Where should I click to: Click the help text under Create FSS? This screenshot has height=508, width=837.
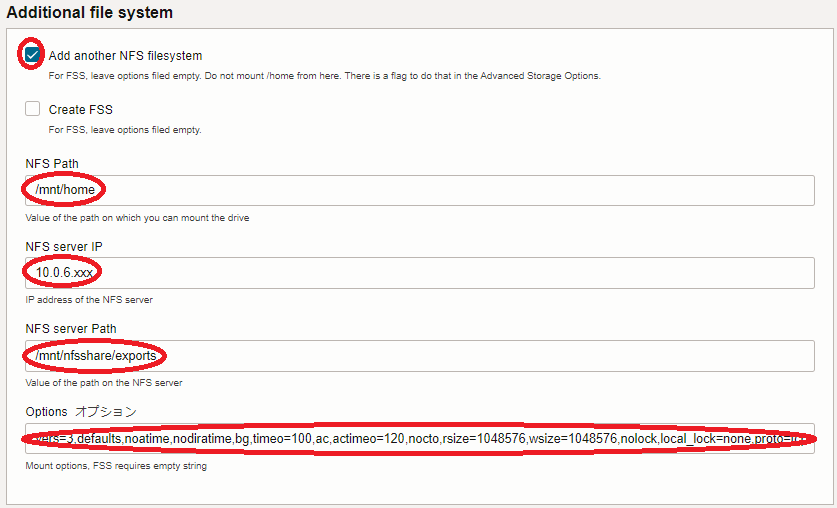[x=125, y=130]
